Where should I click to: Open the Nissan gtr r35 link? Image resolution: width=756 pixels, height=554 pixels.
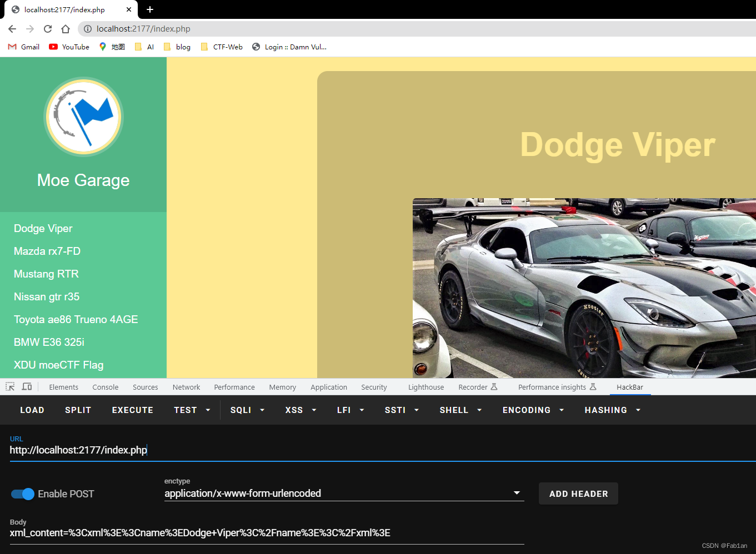pos(47,296)
